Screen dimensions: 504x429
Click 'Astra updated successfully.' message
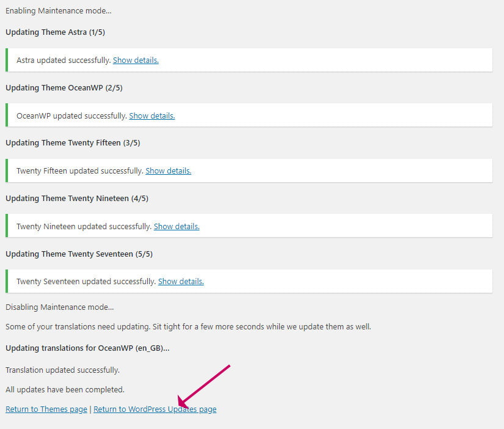pos(64,60)
